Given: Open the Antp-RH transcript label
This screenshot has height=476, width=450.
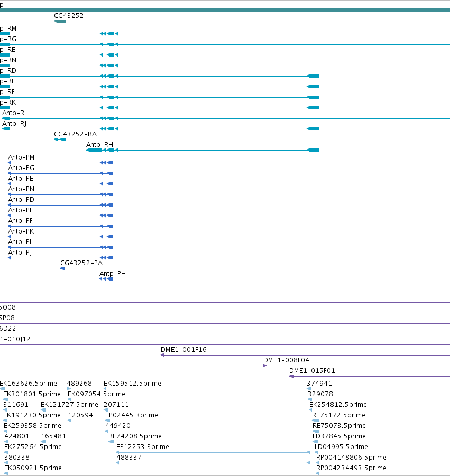Looking at the screenshot, I should [x=99, y=145].
